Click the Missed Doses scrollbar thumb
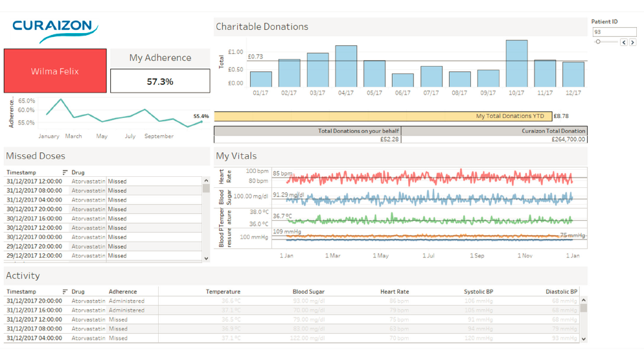The width and height of the screenshot is (644, 359). coord(206,189)
